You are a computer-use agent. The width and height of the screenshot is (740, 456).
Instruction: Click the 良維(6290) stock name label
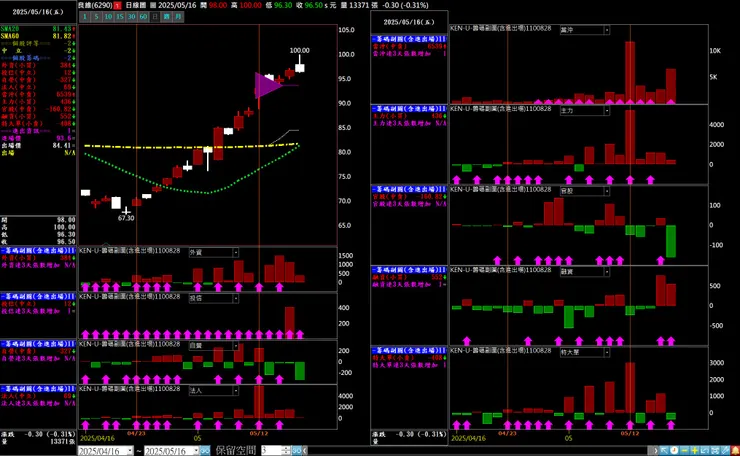coord(95,5)
